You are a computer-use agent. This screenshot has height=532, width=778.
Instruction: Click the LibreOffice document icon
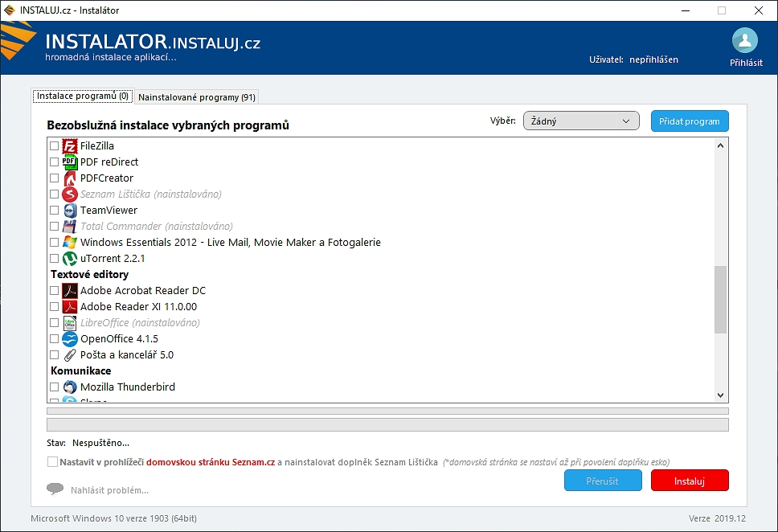[x=70, y=322]
